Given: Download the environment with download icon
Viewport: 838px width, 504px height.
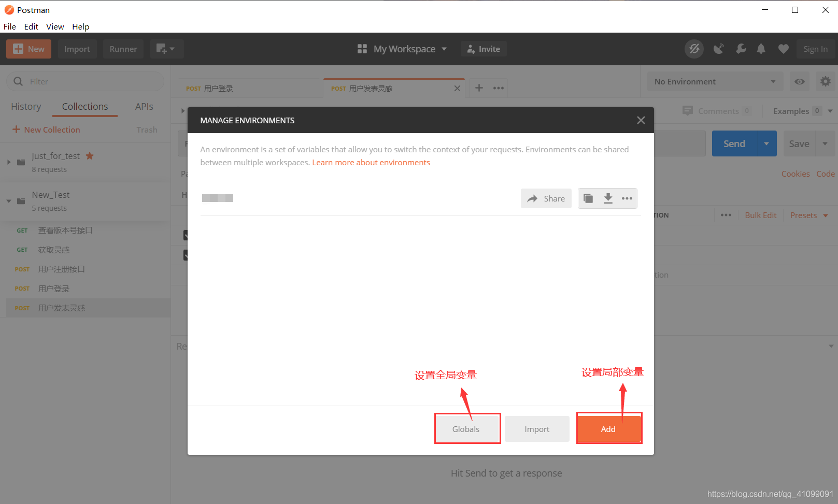Looking at the screenshot, I should point(608,198).
